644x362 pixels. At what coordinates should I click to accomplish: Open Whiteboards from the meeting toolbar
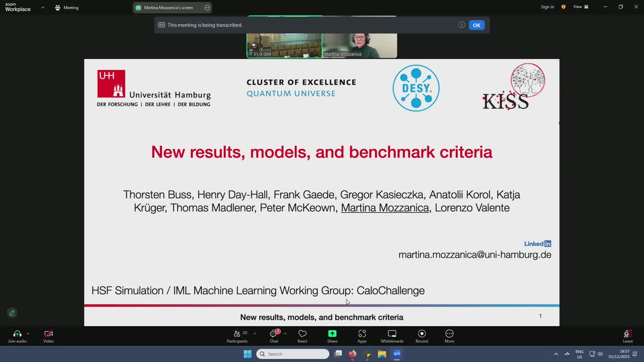pyautogui.click(x=392, y=334)
